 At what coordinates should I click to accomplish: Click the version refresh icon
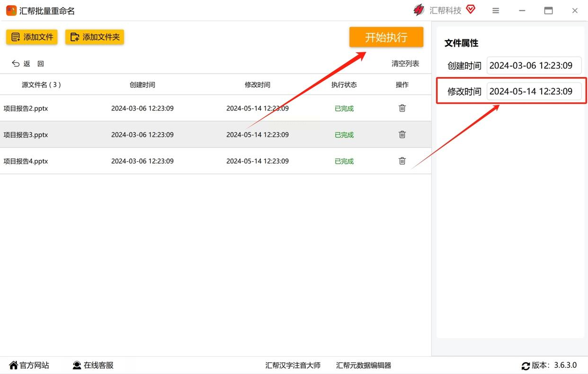pos(526,365)
